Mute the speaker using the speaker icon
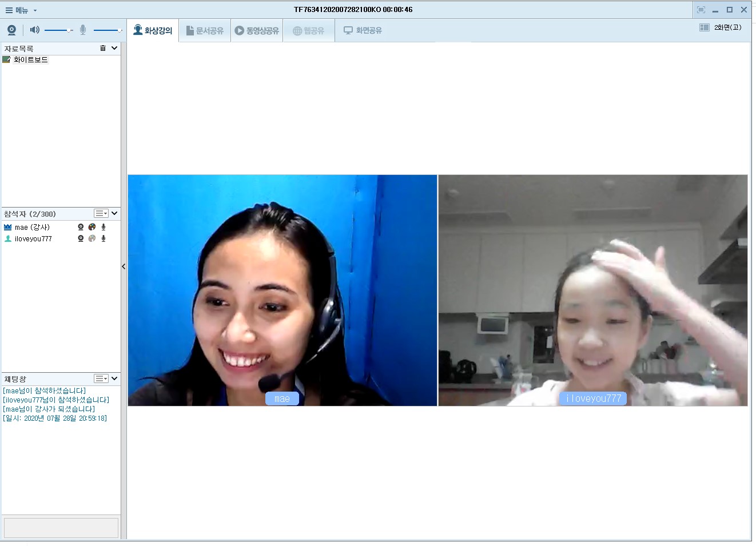 pyautogui.click(x=35, y=30)
